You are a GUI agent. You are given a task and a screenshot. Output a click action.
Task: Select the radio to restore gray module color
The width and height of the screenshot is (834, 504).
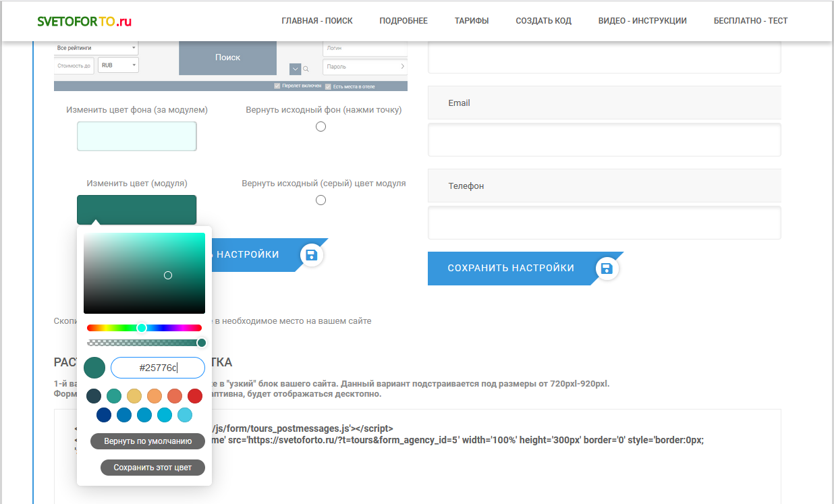321,200
